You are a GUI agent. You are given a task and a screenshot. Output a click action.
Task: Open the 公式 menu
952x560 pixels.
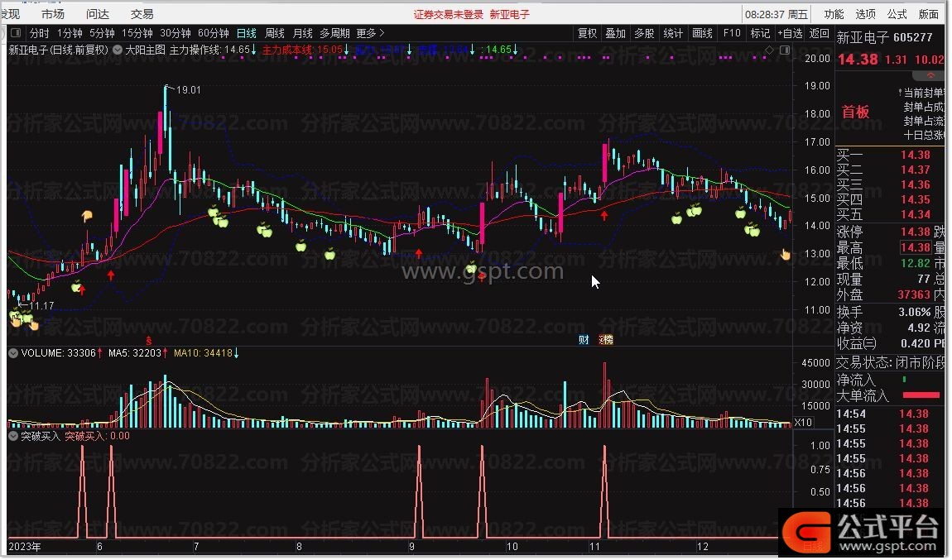click(897, 14)
